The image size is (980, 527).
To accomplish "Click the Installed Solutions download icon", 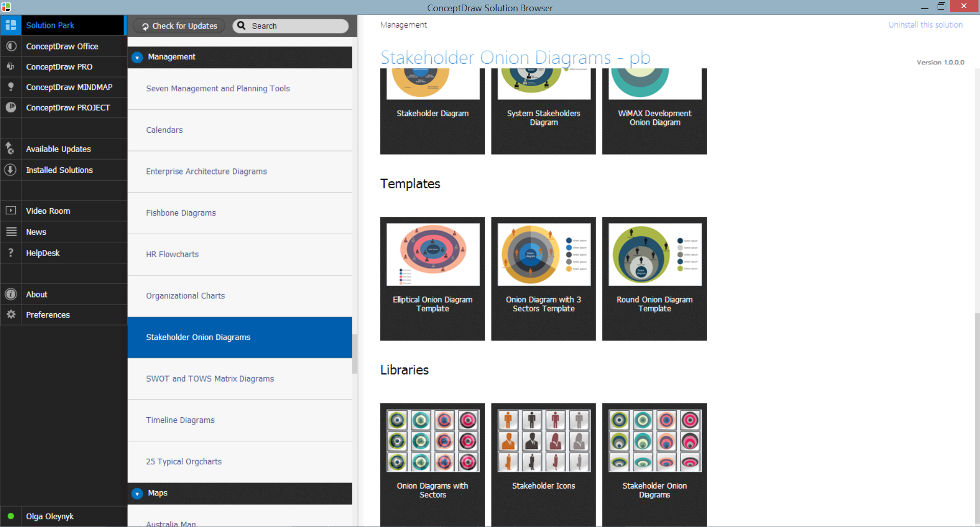I will pos(11,170).
